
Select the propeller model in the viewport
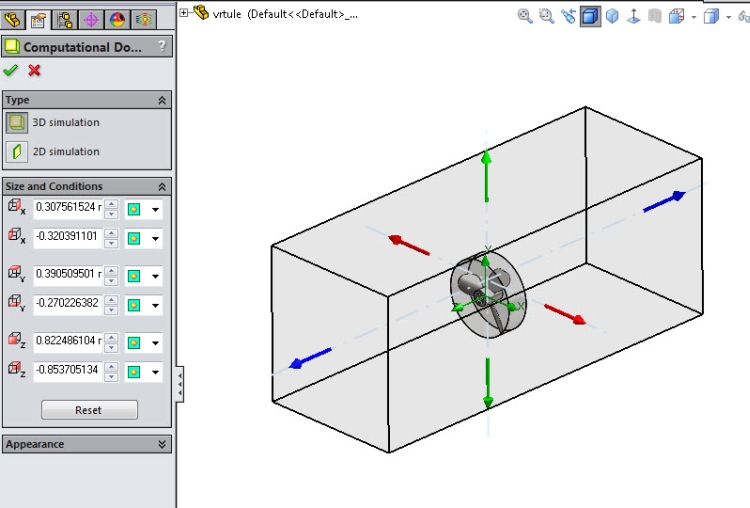click(x=488, y=295)
